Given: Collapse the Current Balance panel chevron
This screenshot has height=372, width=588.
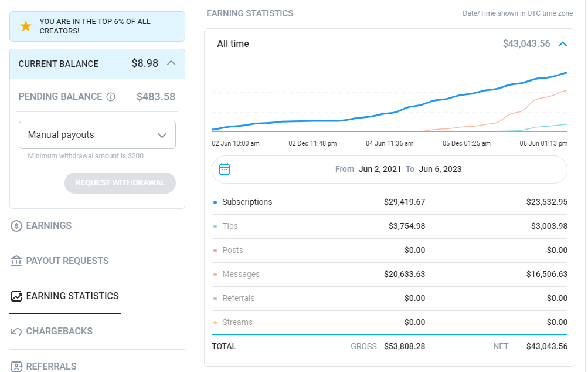Looking at the screenshot, I should pyautogui.click(x=171, y=63).
